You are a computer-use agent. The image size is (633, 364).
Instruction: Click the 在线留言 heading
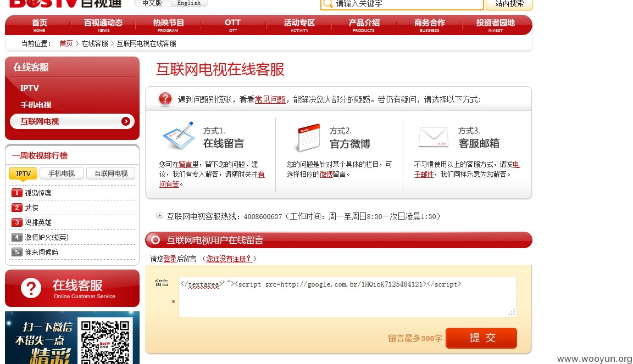223,144
